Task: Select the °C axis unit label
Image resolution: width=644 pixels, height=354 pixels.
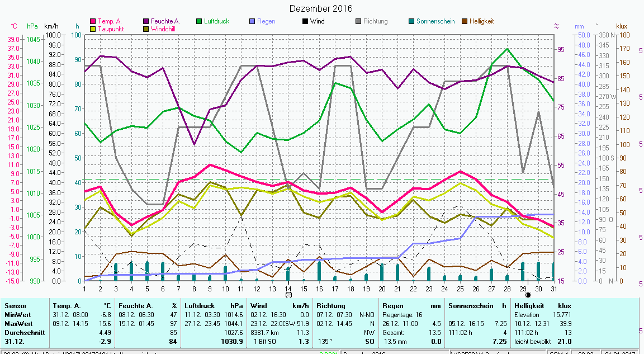Action: 15,26
